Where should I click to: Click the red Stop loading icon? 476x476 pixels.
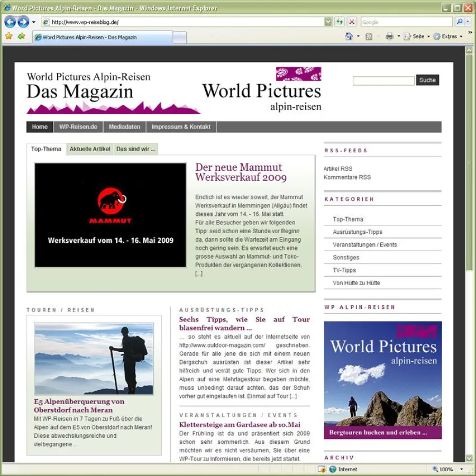(351, 22)
